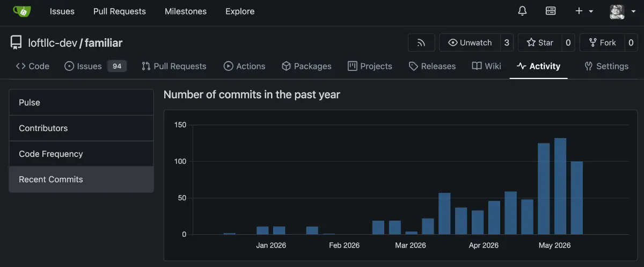Star the familiar repository

click(x=540, y=42)
